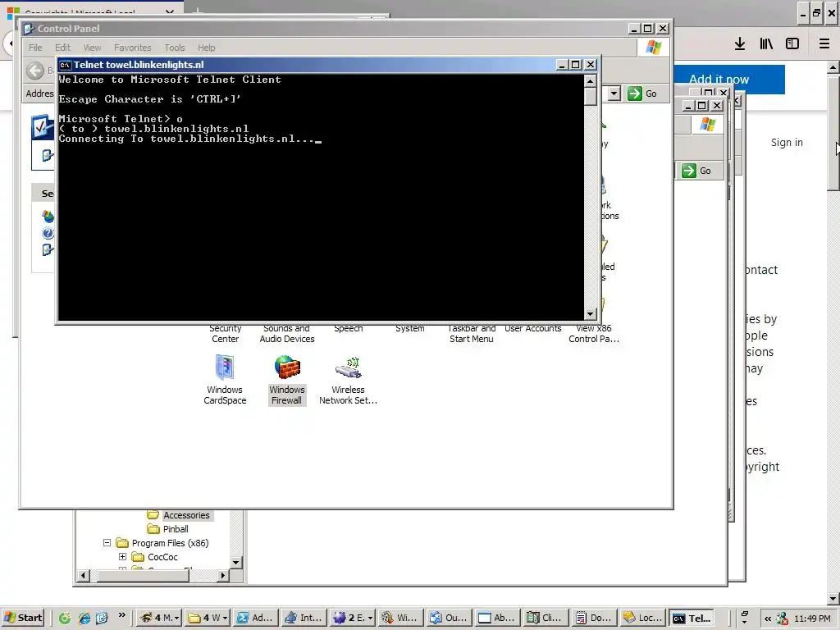Switch to the 'Cli...' taskbar button

point(546,618)
